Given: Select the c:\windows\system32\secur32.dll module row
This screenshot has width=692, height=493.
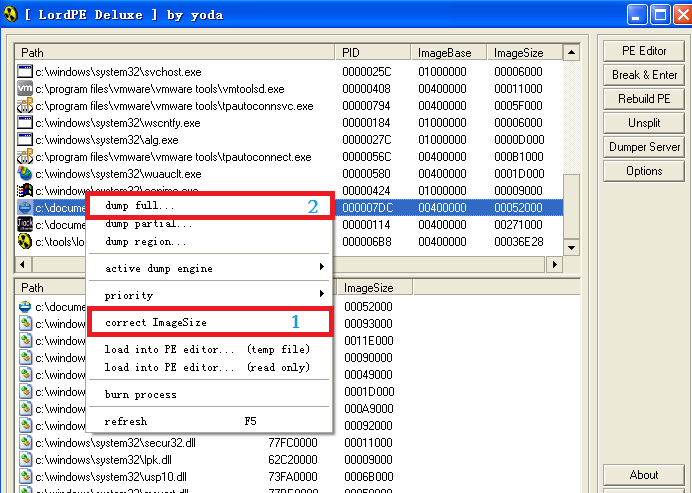Looking at the screenshot, I should (x=212, y=443).
